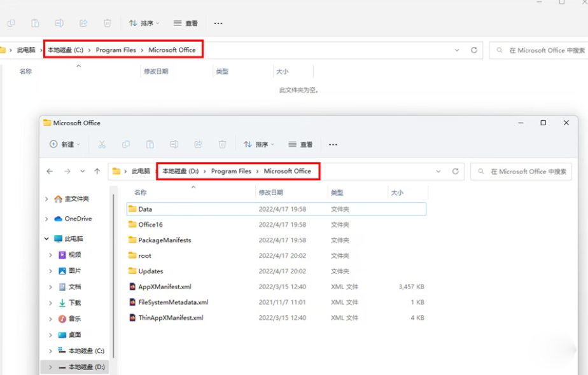Click the paste icon in the C: drive window toolbar
588x375 pixels.
35,23
